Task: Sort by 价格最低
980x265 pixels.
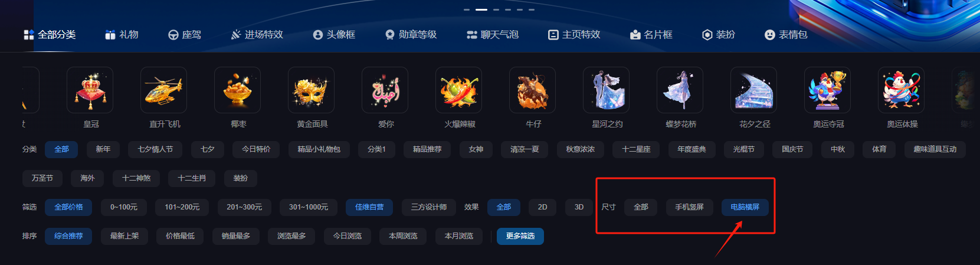Action: point(180,236)
